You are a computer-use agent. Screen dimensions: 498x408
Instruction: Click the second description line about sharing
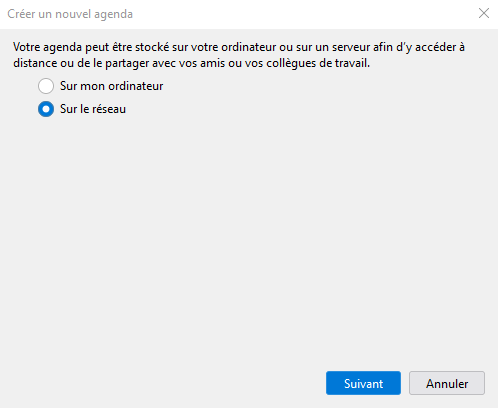click(191, 63)
